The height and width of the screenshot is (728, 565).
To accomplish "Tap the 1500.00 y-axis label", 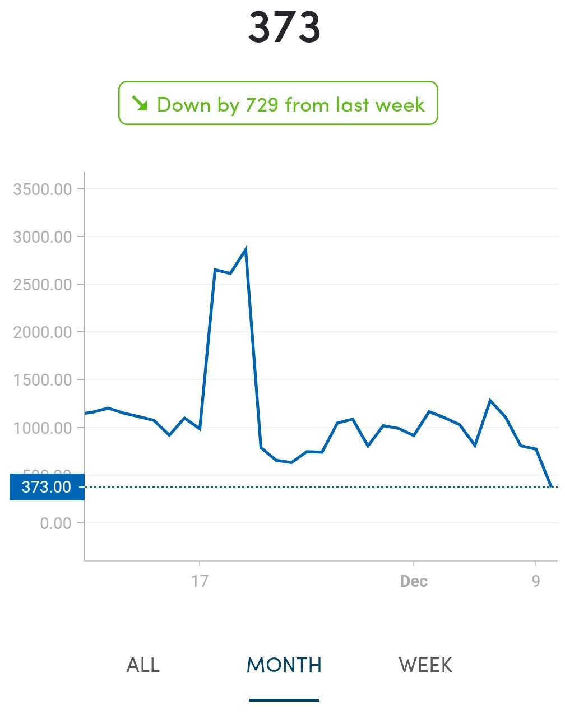I will (43, 380).
